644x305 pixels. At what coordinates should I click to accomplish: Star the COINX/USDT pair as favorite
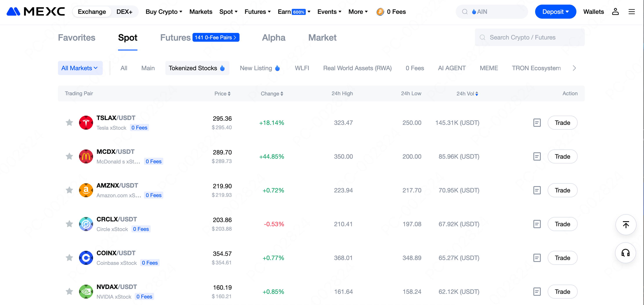(x=69, y=258)
